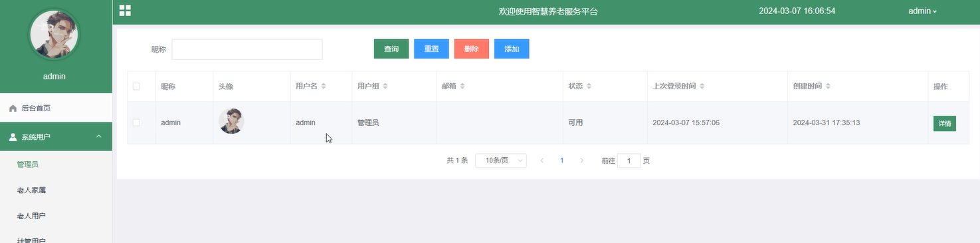This screenshot has width=980, height=243.
Task: Click last login time 2024-03-07 15:57:06
Action: click(686, 122)
